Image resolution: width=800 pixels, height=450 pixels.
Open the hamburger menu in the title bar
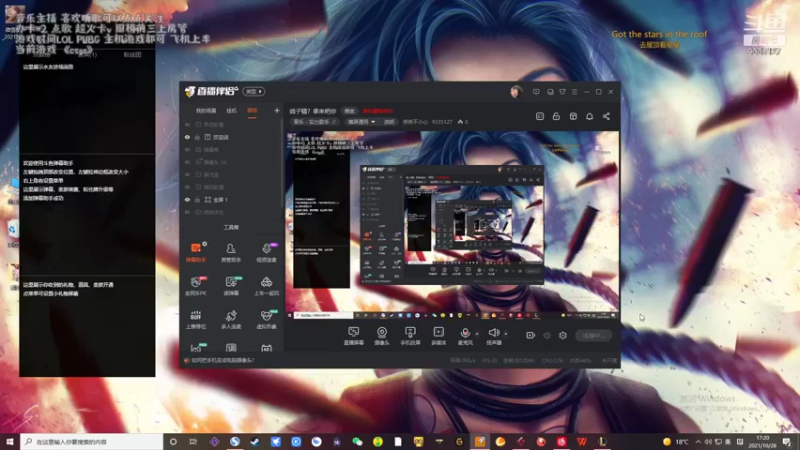(574, 92)
